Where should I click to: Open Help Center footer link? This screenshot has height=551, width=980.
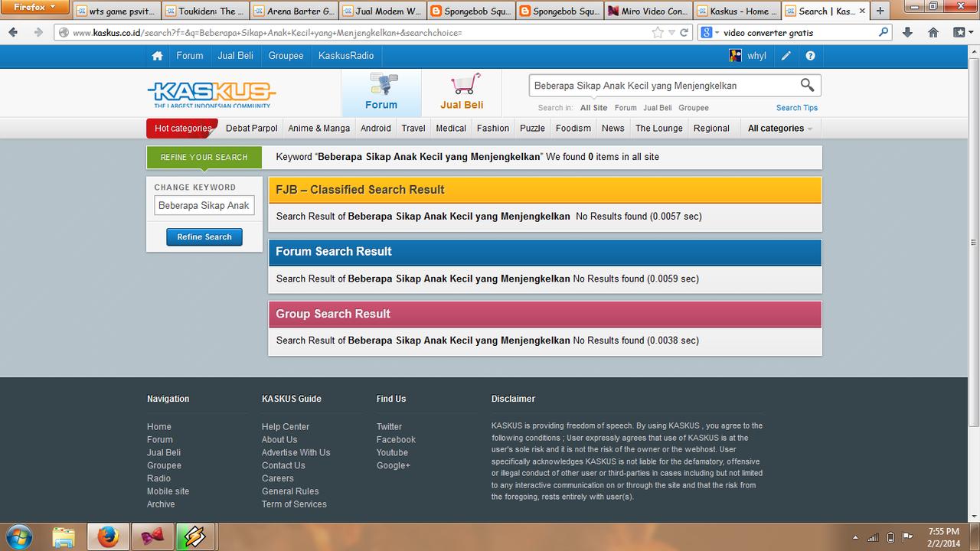click(x=286, y=427)
